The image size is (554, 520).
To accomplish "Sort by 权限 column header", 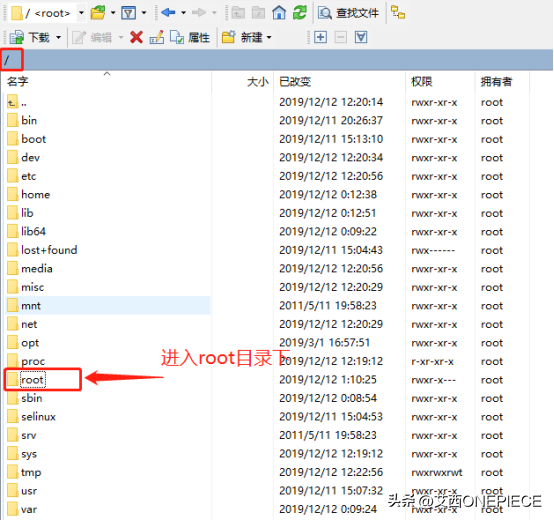I will click(440, 82).
